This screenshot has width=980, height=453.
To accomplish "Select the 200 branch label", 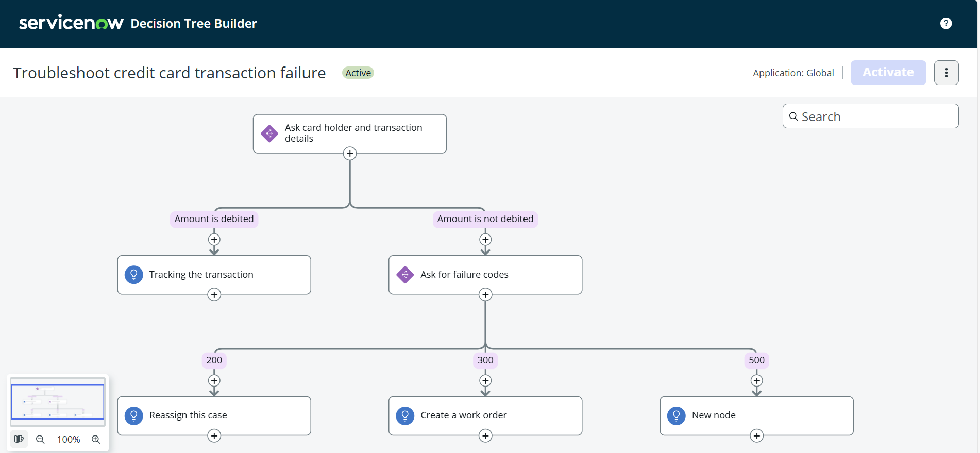I will (x=214, y=360).
